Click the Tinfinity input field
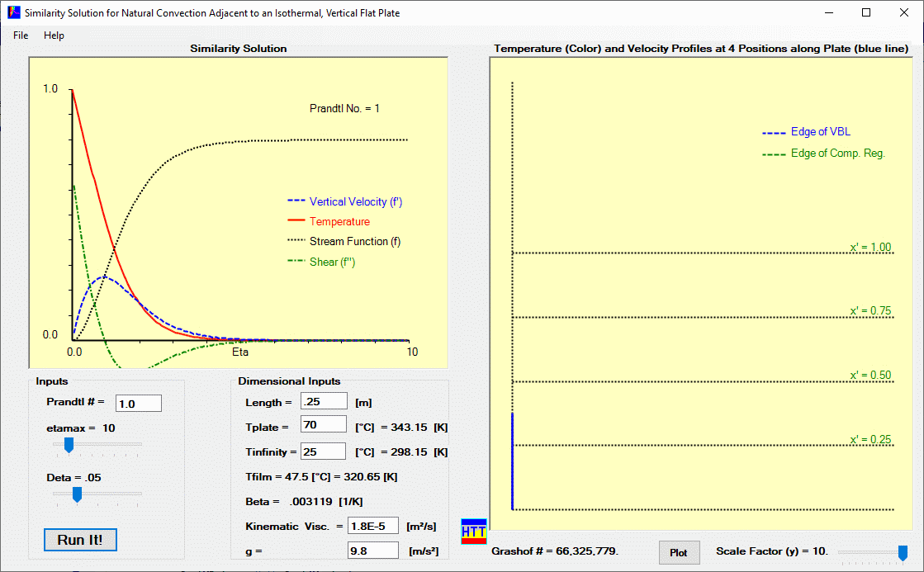Viewport: 924px width, 572px height. click(323, 451)
